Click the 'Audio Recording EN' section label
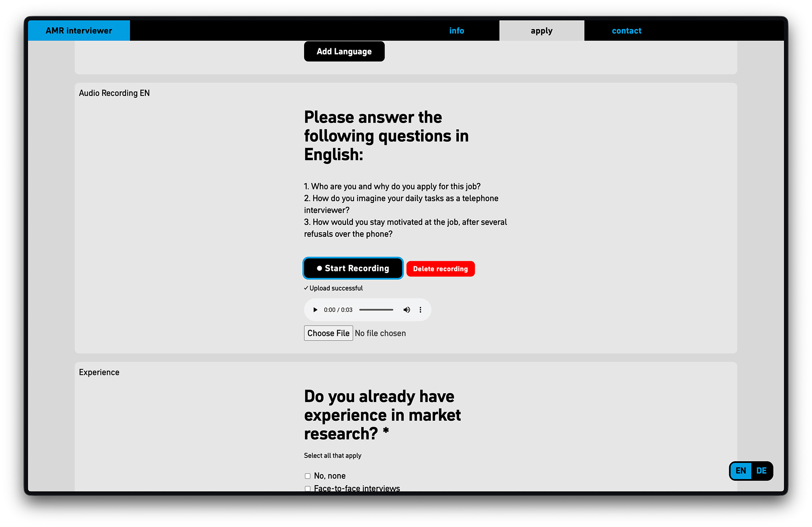 pos(114,93)
